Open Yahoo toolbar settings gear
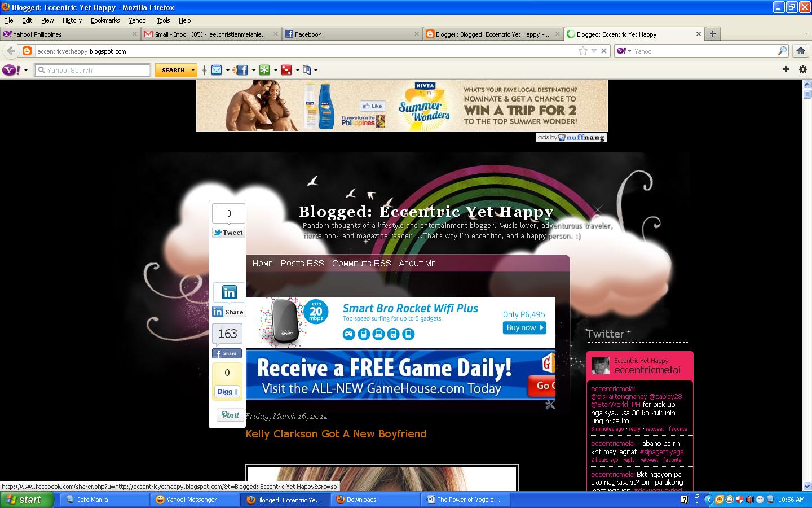Viewport: 812px width, 508px height. coord(803,69)
